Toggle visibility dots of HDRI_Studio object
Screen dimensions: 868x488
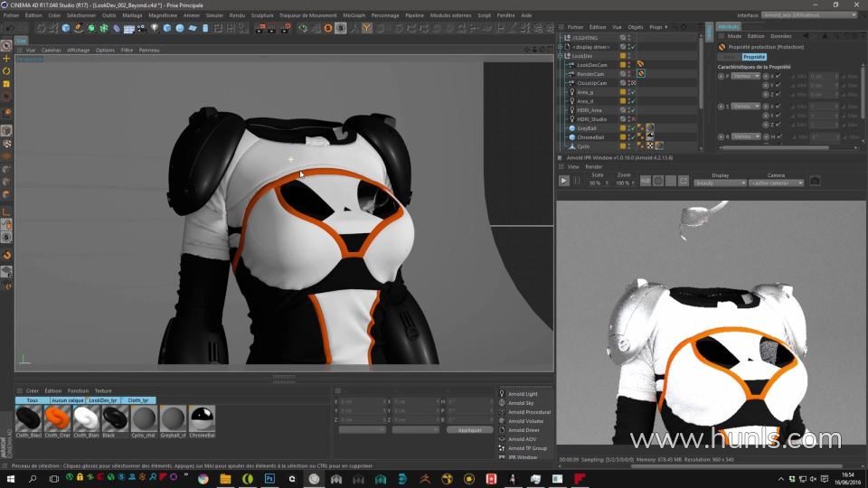629,119
